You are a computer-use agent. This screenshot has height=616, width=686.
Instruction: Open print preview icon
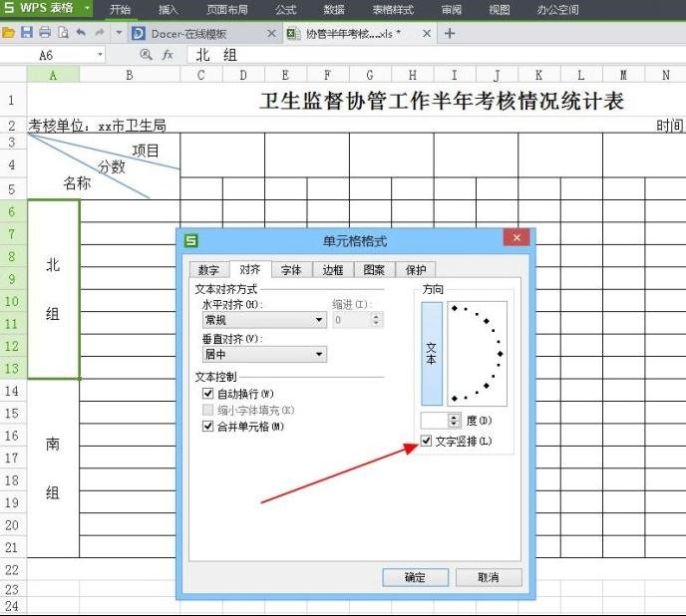tap(64, 33)
